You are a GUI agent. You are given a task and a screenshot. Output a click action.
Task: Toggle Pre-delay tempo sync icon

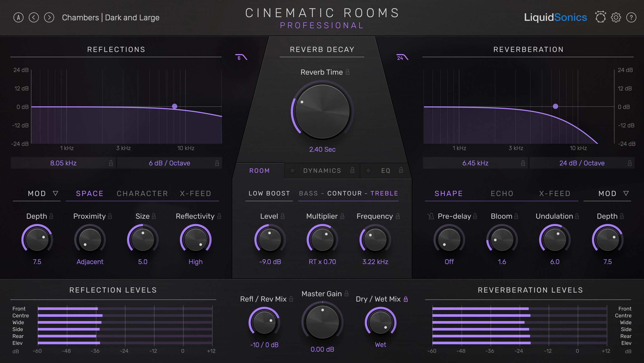pyautogui.click(x=431, y=216)
